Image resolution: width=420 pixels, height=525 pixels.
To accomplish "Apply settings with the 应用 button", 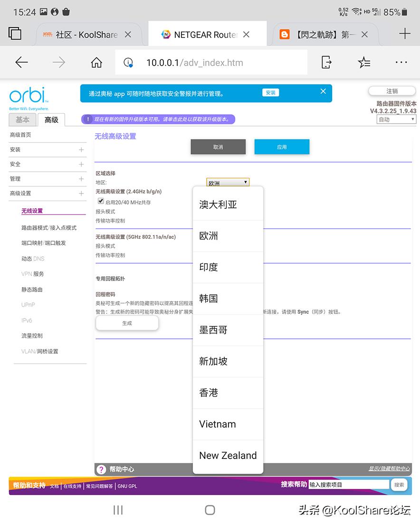I will click(282, 147).
